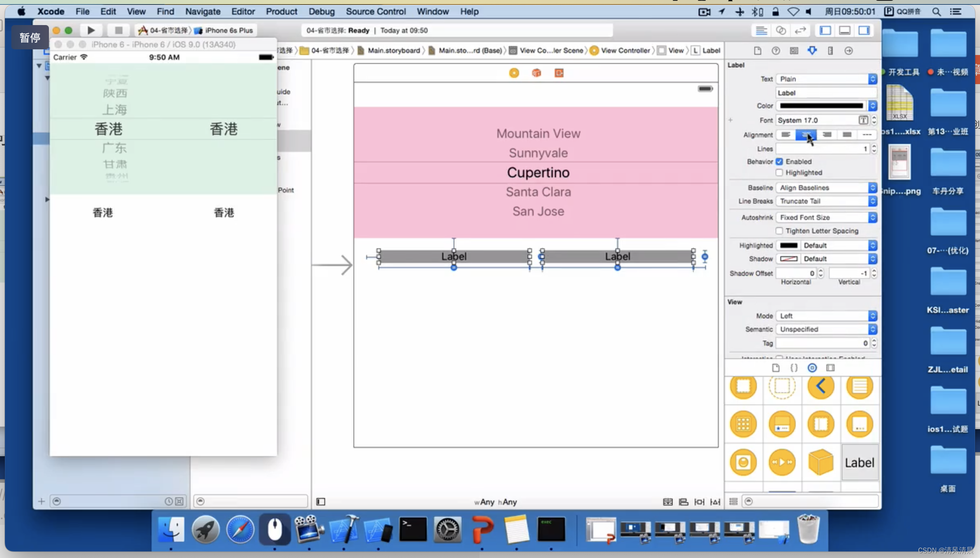Open the font picker T button

click(863, 120)
